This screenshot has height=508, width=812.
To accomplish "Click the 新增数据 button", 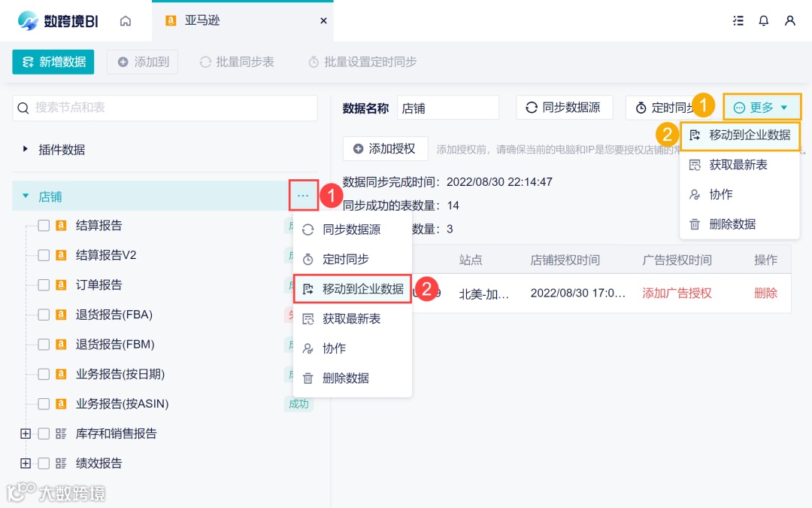I will 53,62.
